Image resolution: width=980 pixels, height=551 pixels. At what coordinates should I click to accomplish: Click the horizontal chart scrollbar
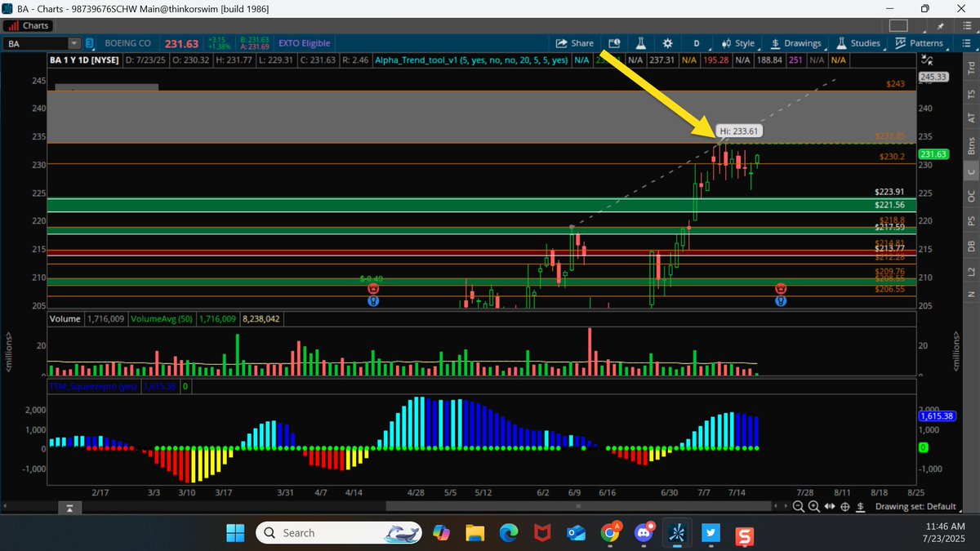[578, 507]
